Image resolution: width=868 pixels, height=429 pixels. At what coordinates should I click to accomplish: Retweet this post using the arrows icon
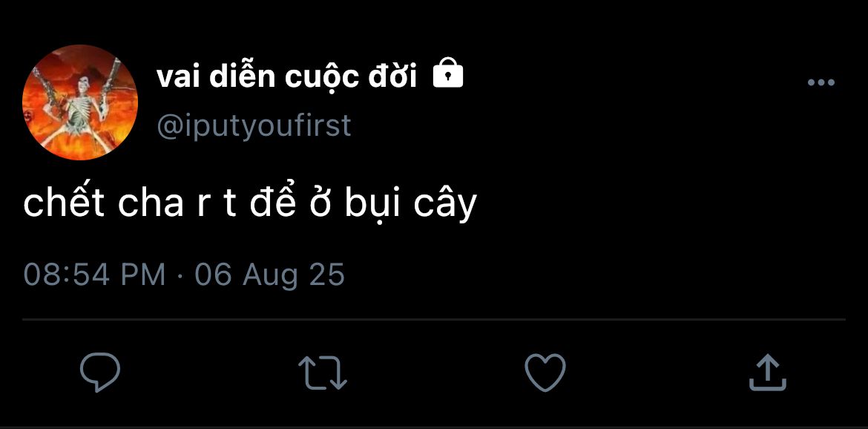(x=323, y=373)
